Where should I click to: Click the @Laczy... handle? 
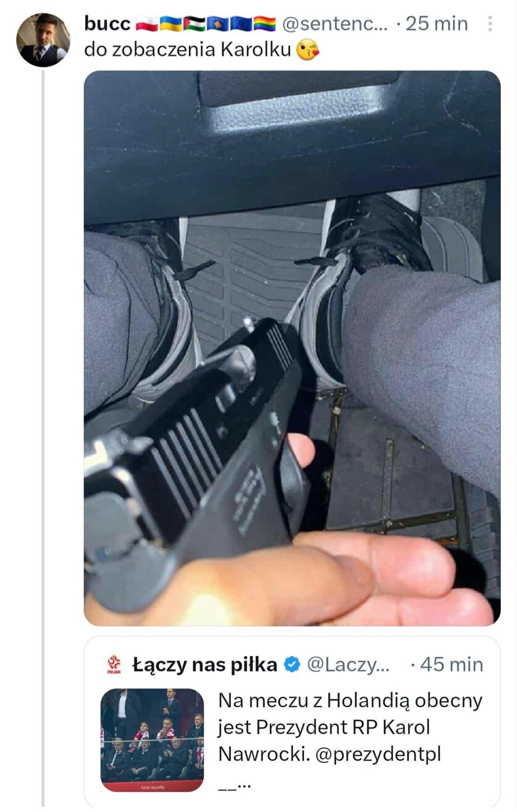[x=348, y=665]
